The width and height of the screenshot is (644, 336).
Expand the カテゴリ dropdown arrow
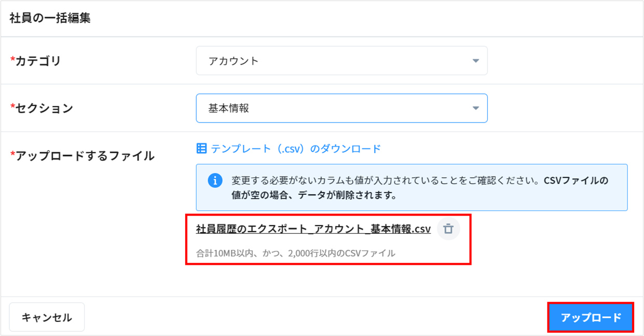click(475, 61)
